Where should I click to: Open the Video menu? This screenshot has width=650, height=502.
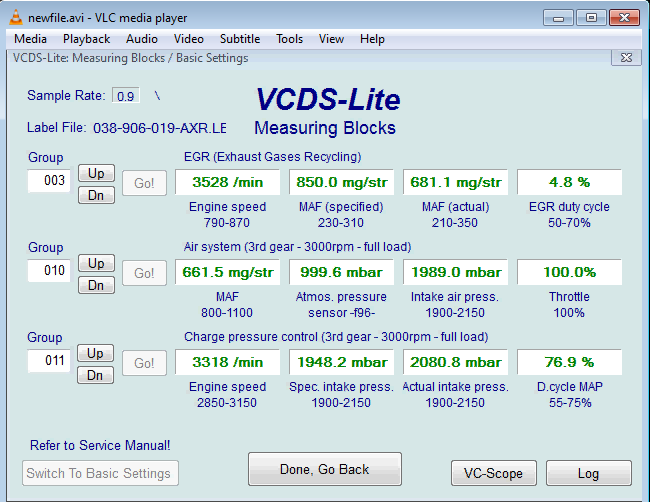(x=189, y=39)
